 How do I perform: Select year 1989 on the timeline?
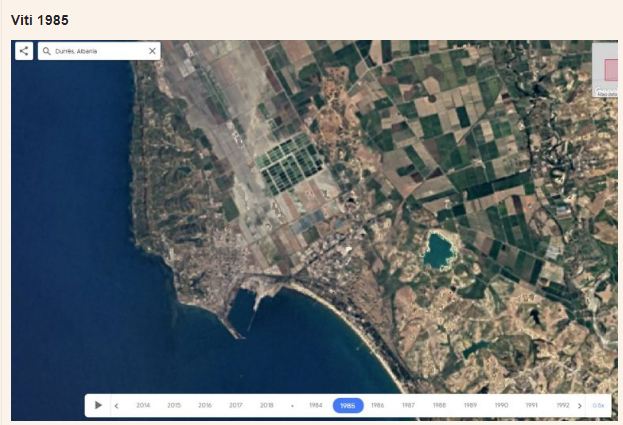coord(470,405)
